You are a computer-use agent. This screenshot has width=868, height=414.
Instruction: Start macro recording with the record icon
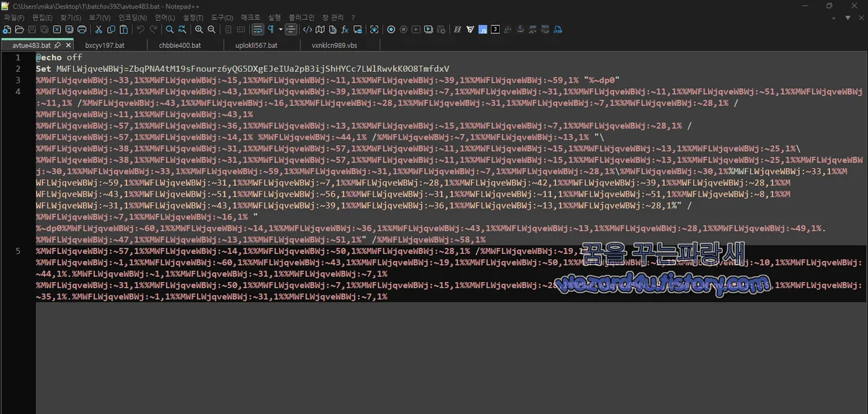(x=391, y=29)
